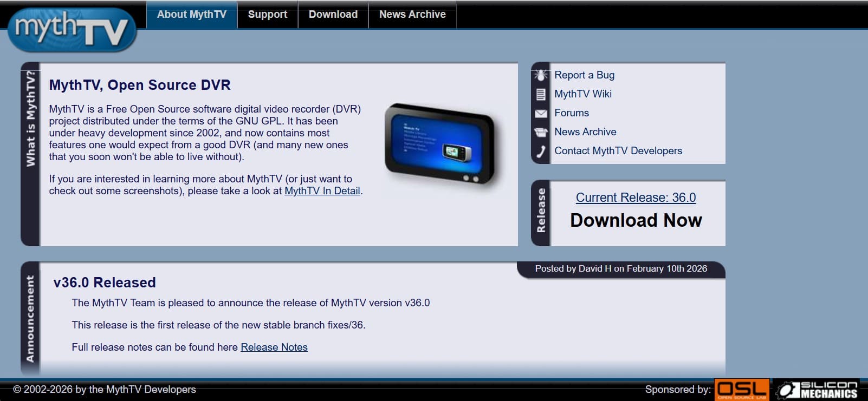Select the News Archive tab in navigation bar

tap(412, 15)
